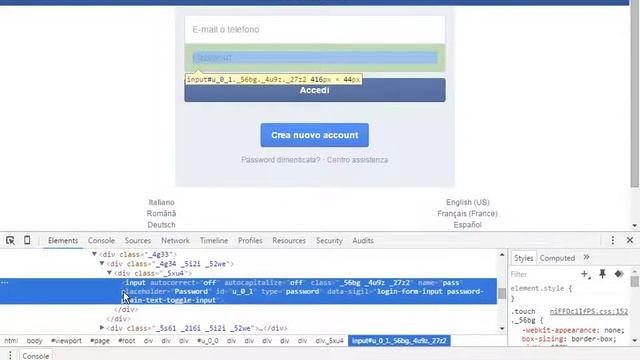The height and width of the screenshot is (360, 640).
Task: Add new style rule plus icon
Action: tap(585, 274)
